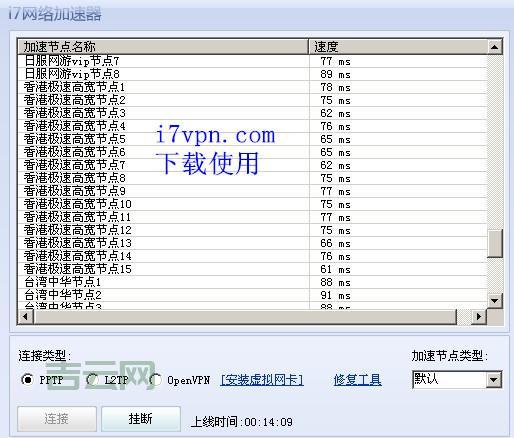Sort by the 速度 column header
The height and width of the screenshot is (438, 514).
click(x=398, y=47)
